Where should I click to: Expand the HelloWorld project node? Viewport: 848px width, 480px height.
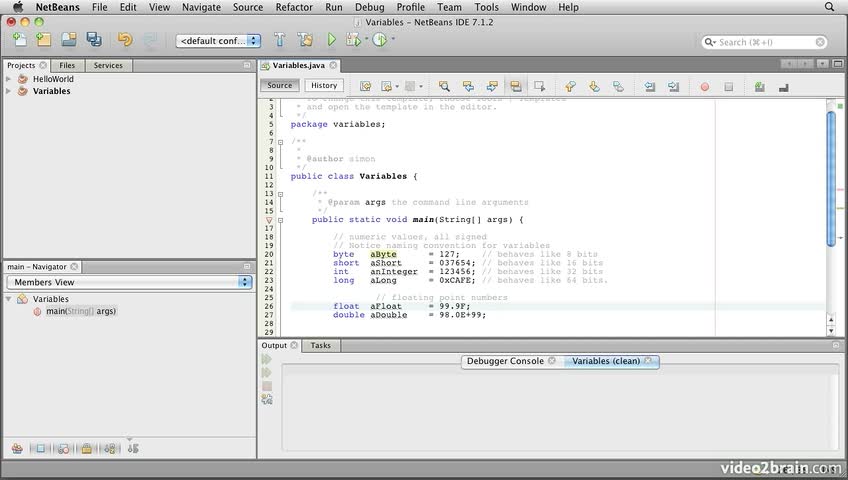point(8,79)
